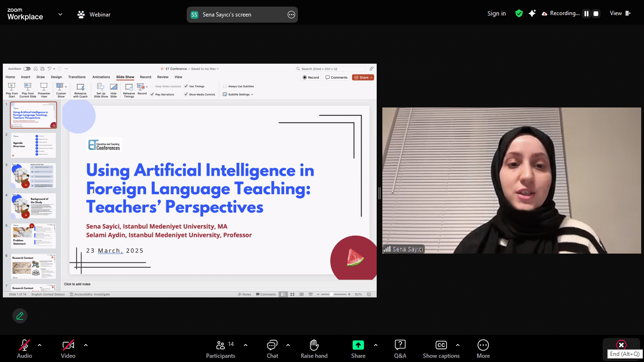644x362 pixels.
Task: Open Sena Sayıcı's screen options menu
Action: [291, 15]
